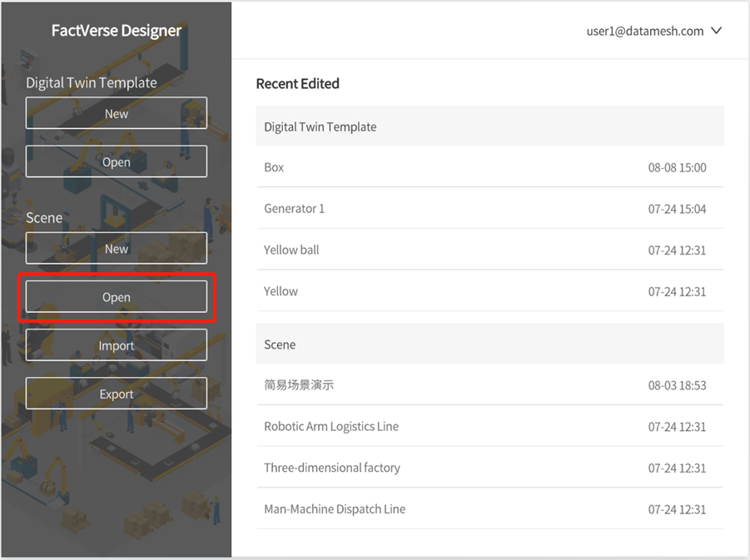Click the 08-03 18:53 timestamp
The image size is (750, 560).
pyautogui.click(x=677, y=385)
